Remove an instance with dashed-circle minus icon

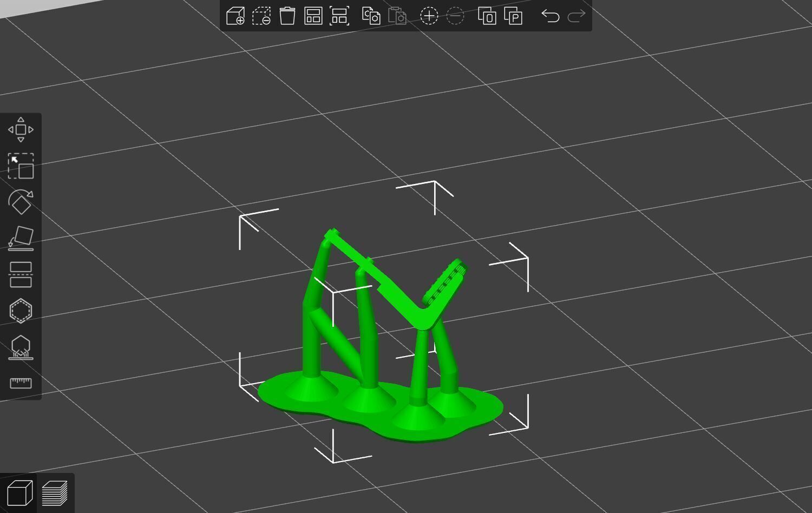click(455, 16)
